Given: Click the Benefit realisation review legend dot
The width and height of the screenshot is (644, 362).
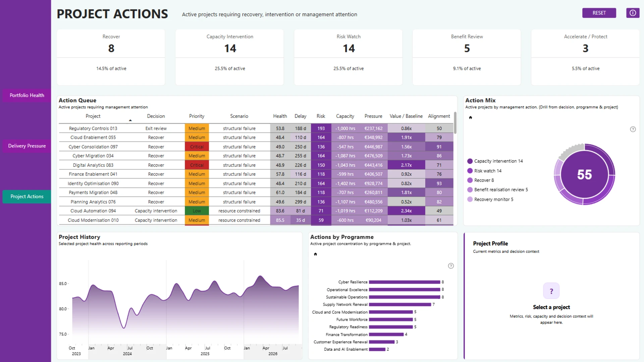Looking at the screenshot, I should click(x=470, y=190).
